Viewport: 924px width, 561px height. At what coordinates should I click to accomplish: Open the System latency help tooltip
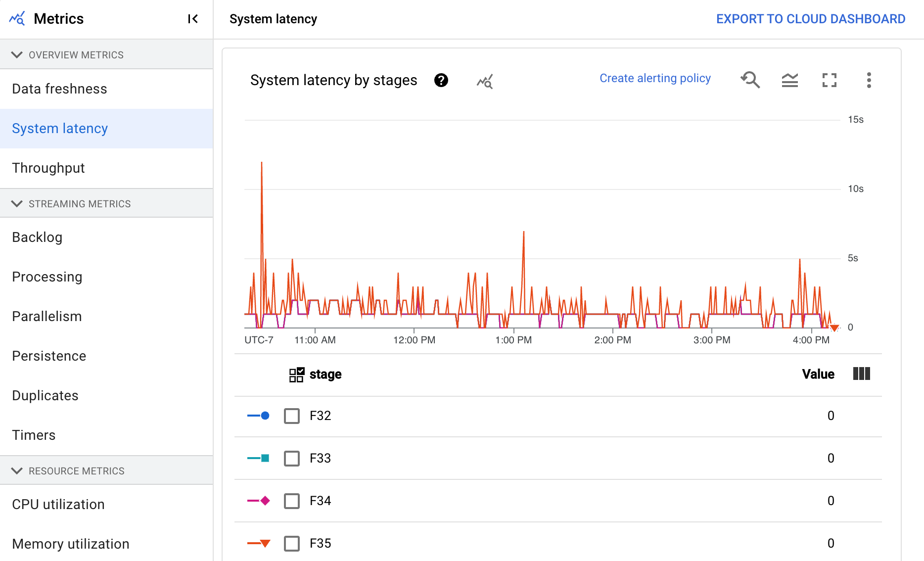pos(441,80)
